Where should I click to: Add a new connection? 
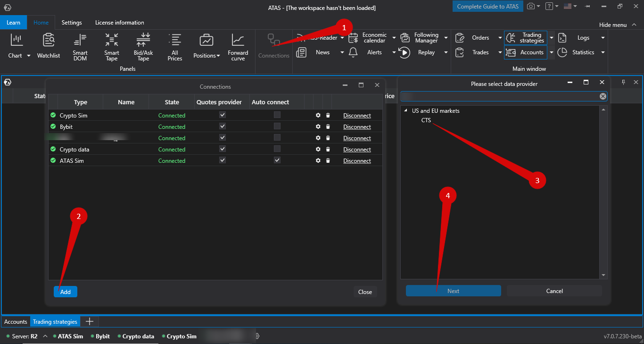(66, 292)
